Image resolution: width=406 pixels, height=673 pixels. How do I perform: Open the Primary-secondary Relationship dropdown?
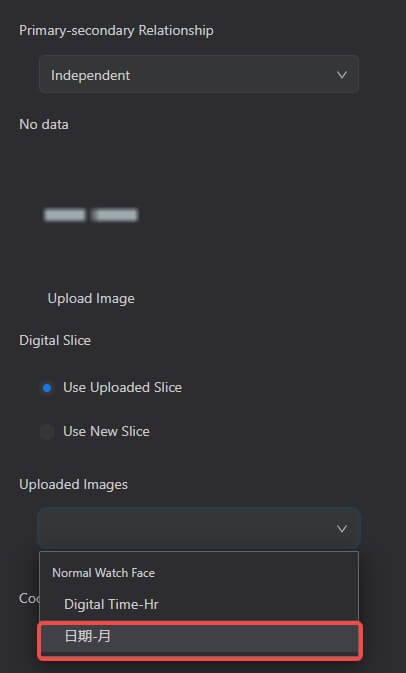[x=199, y=75]
